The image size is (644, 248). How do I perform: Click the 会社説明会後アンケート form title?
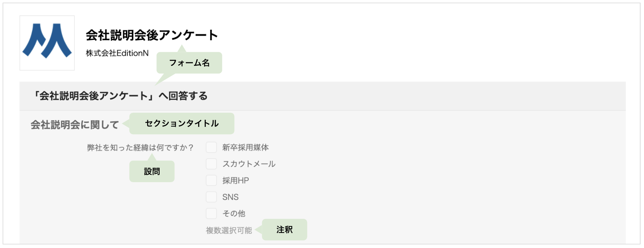(x=152, y=35)
